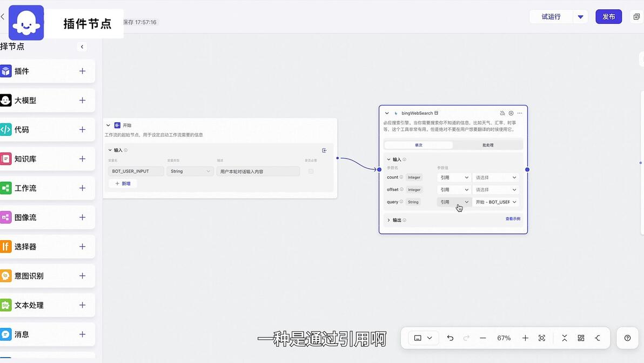Open the query 引用 type dropdown
The width and height of the screenshot is (644, 363).
tap(454, 202)
